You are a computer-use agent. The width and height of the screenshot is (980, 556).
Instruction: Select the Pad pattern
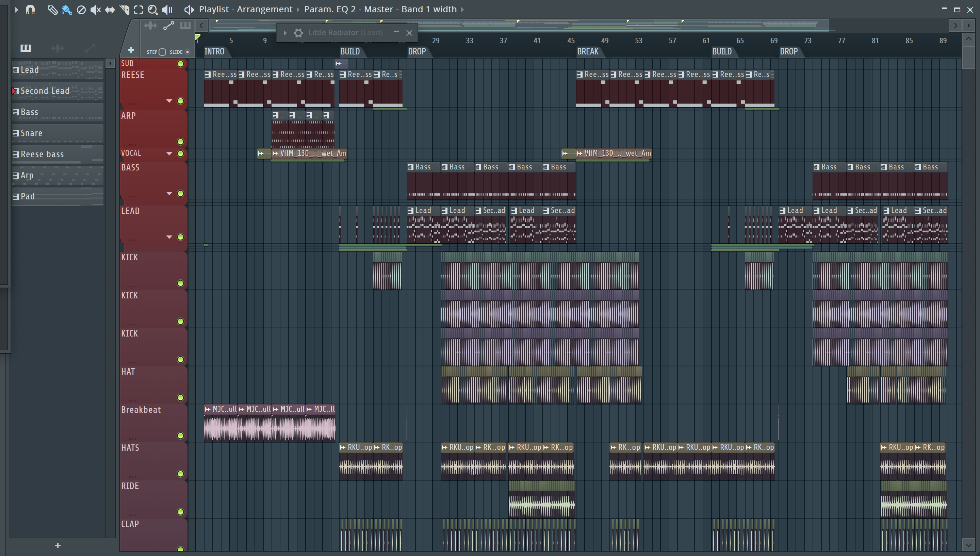[58, 196]
